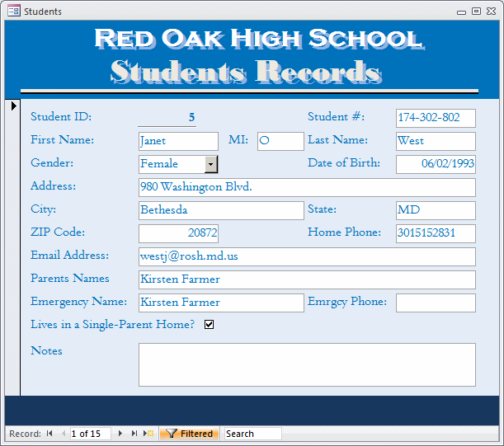504x446 pixels.
Task: Click the Parents Names field
Action: pyautogui.click(x=307, y=279)
